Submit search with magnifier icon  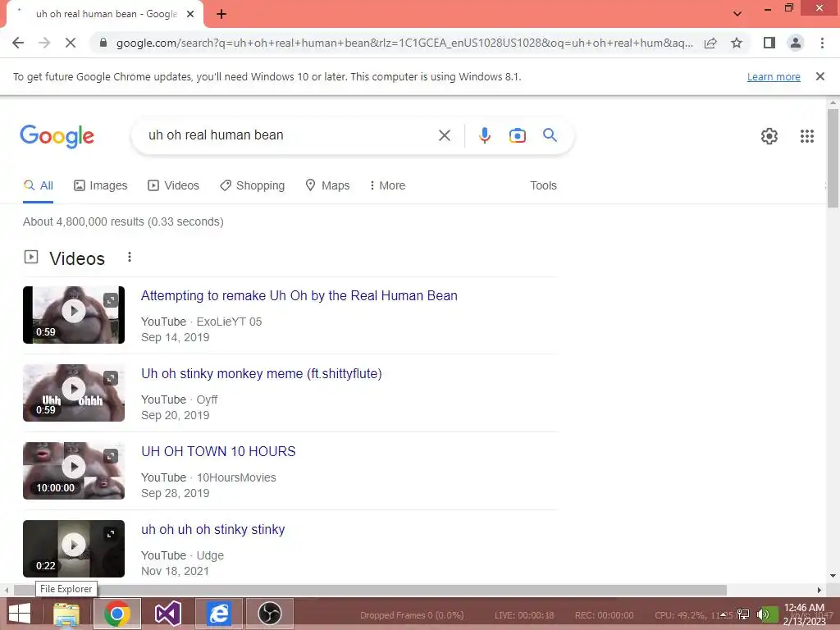pos(550,135)
